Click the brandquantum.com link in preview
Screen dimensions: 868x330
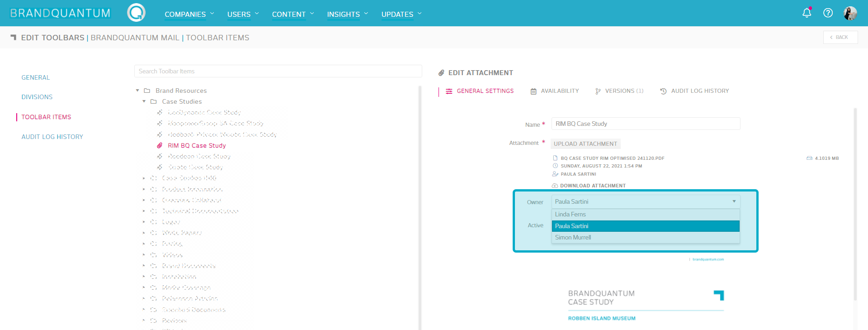708,259
